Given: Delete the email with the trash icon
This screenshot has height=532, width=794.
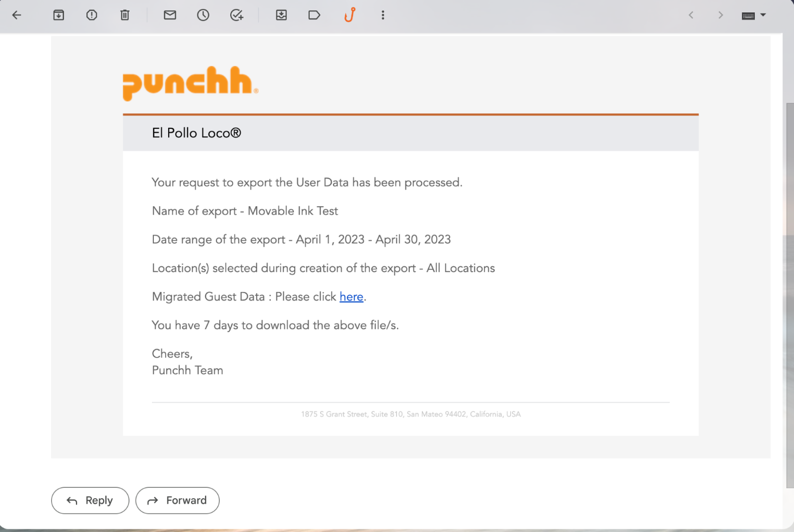Looking at the screenshot, I should pos(125,15).
